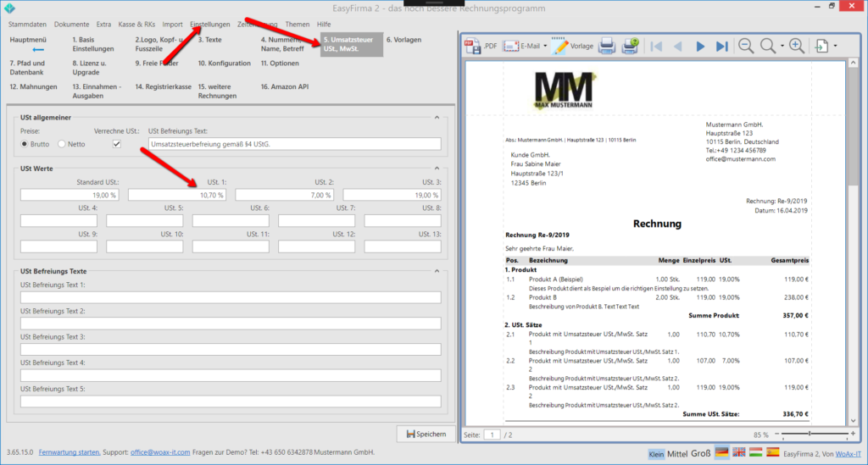Switch language to English flag

[x=739, y=452]
